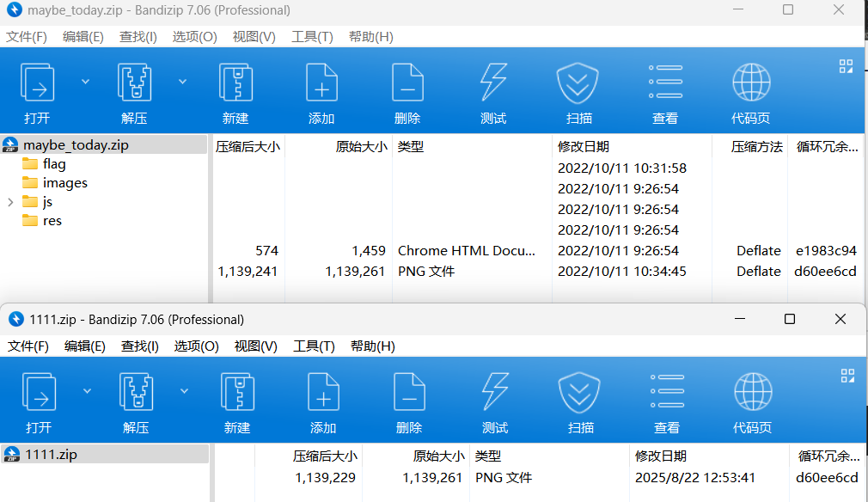Image resolution: width=868 pixels, height=502 pixels.
Task: Expand the js folder in the tree
Action: click(x=10, y=202)
